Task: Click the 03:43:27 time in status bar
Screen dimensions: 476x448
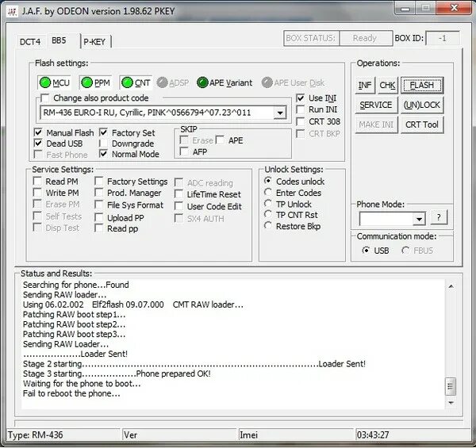Action: (373, 435)
